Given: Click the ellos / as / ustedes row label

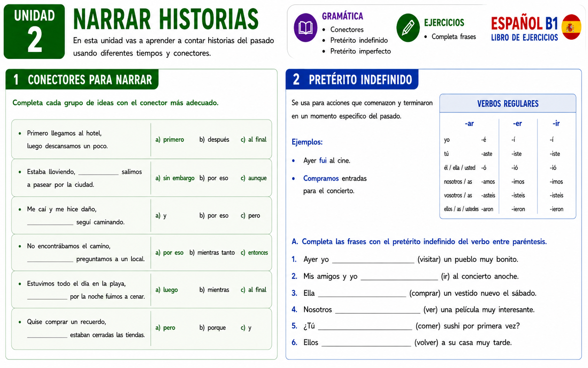Looking at the screenshot, I should tap(461, 209).
